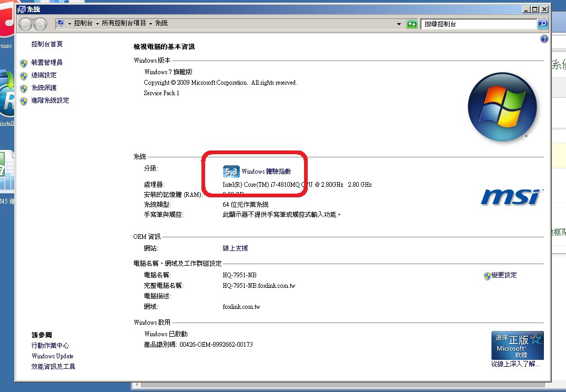Click the shield icon next to 進階系統設定
Viewport: 566px width, 392px height.
(x=24, y=102)
